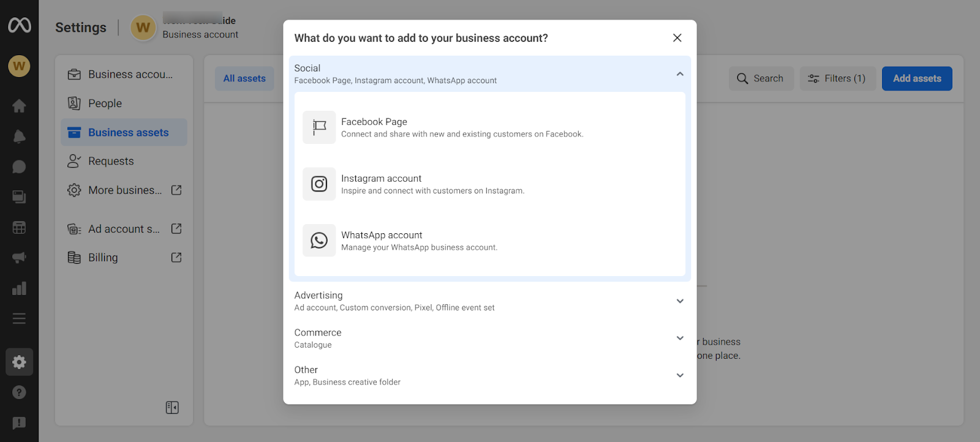The image size is (980, 442).
Task: Open the Planner grid icon
Action: [x=19, y=228]
